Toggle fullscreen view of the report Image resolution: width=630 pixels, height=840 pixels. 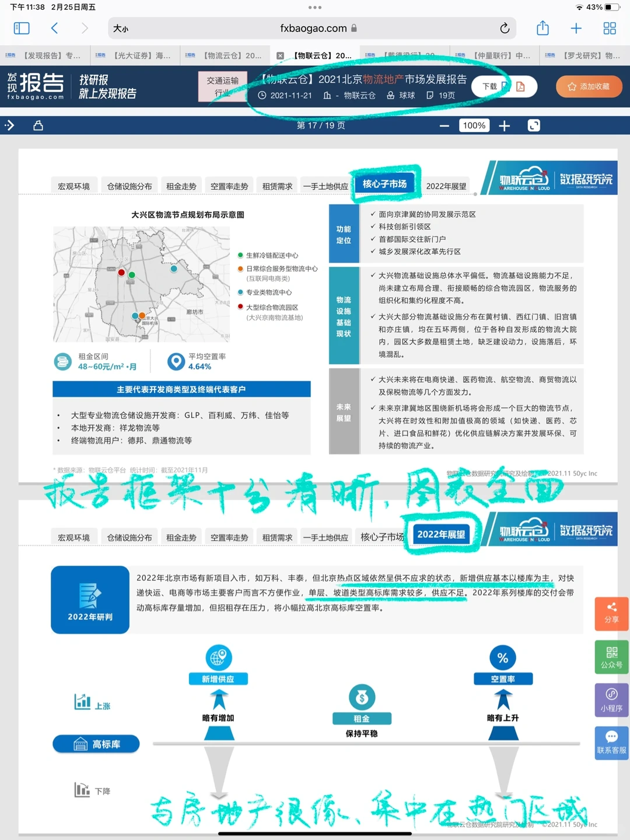534,125
